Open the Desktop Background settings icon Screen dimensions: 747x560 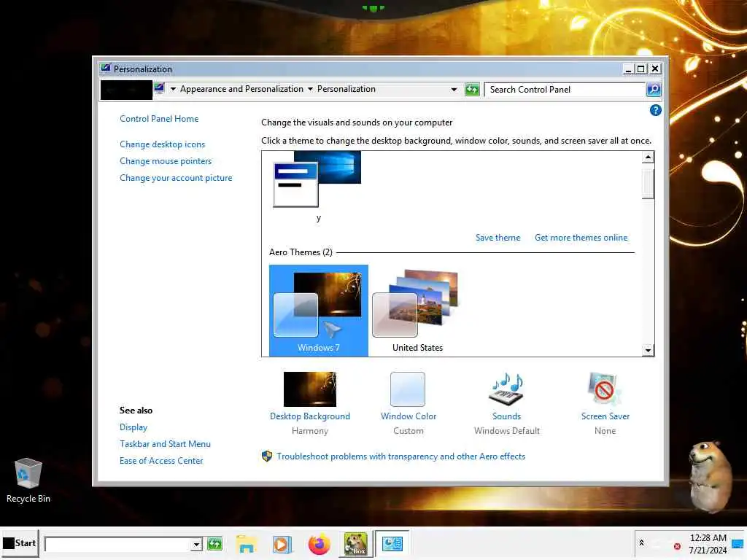[309, 389]
